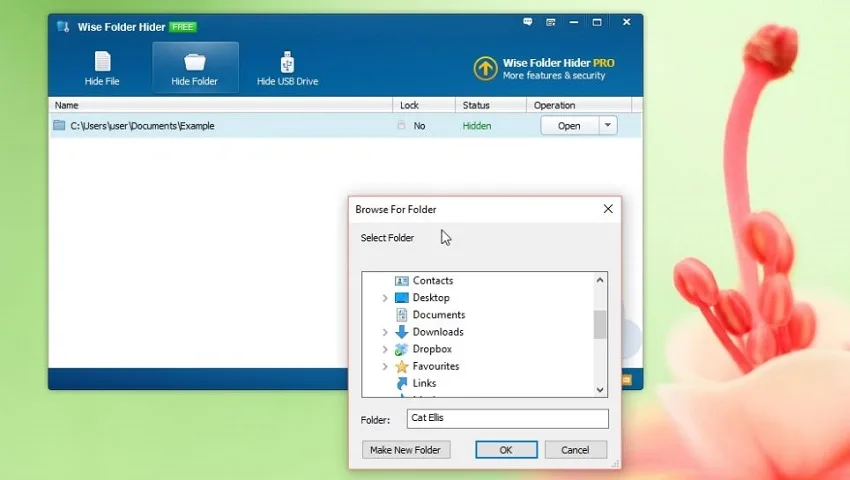The width and height of the screenshot is (850, 480).
Task: Click the folder tree scroll down arrow
Action: pos(600,389)
